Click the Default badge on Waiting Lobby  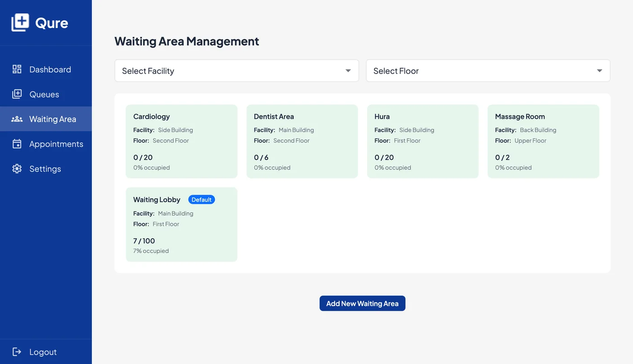[x=202, y=200]
